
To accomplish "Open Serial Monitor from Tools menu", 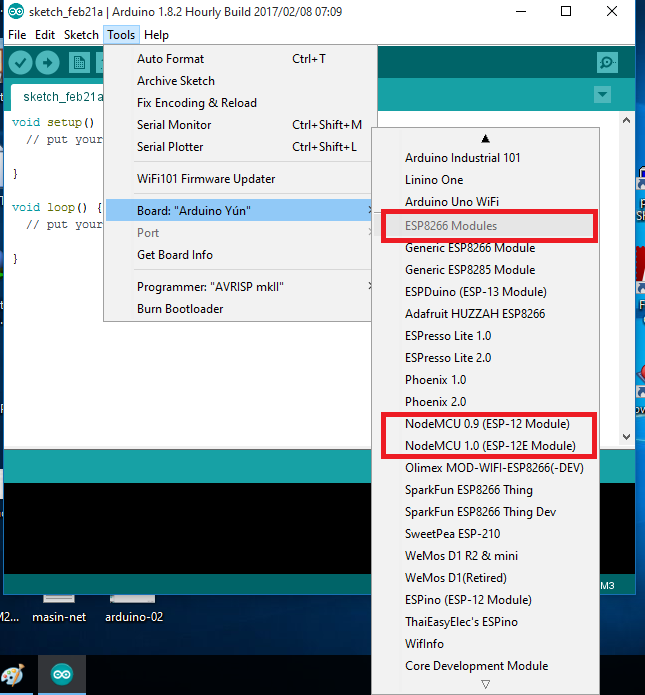I will point(238,125).
